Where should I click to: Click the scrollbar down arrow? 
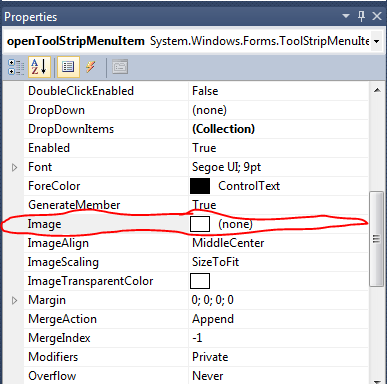coord(377,381)
